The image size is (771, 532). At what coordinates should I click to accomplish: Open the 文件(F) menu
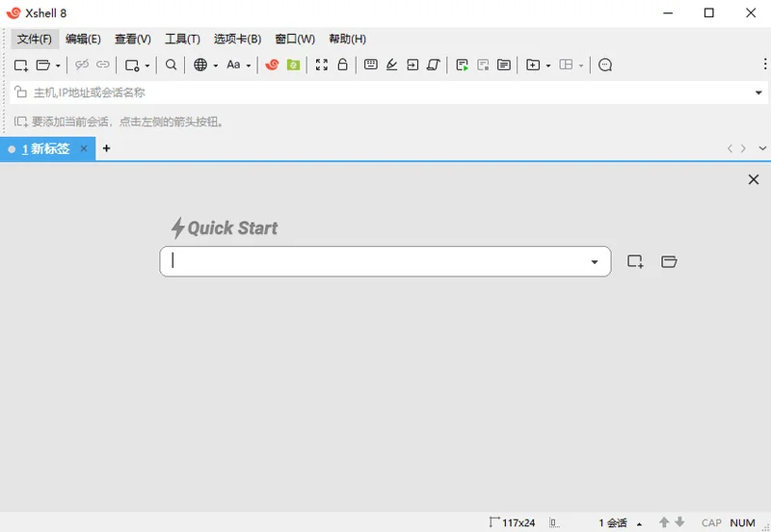point(35,39)
